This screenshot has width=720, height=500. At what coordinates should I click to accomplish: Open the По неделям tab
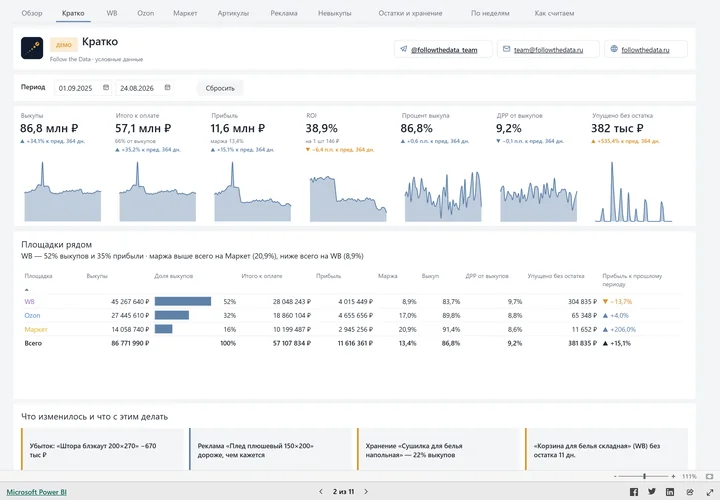(490, 13)
